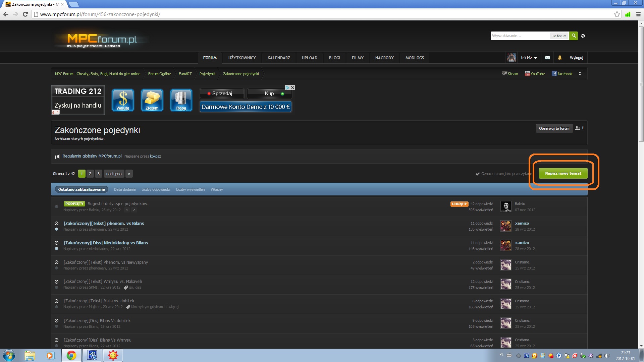Click the Ropa oil barrels icon
Viewport: 644px width, 362px height.
click(181, 100)
